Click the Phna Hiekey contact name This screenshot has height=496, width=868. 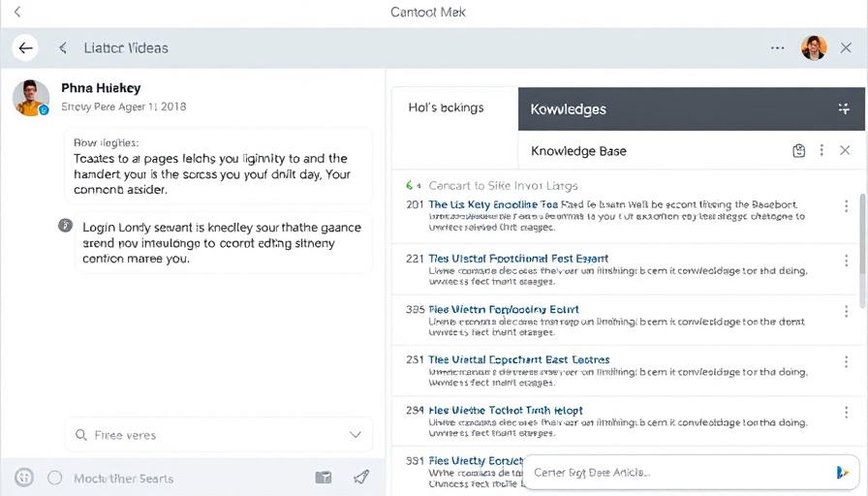pyautogui.click(x=101, y=88)
